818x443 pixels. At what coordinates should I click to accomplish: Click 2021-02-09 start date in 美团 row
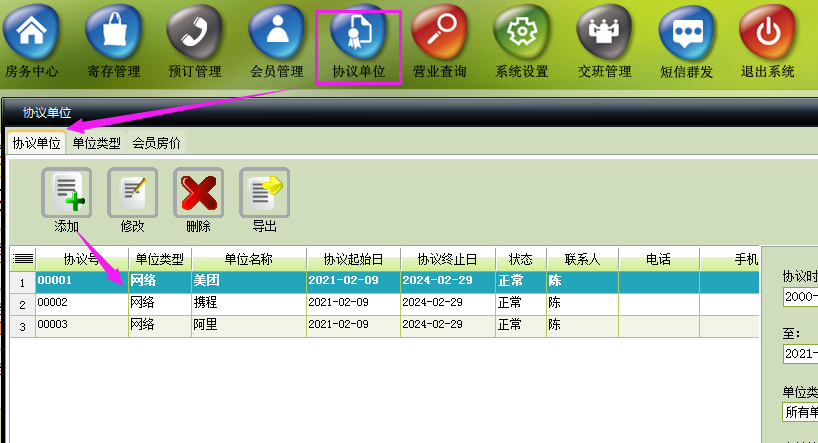point(354,282)
